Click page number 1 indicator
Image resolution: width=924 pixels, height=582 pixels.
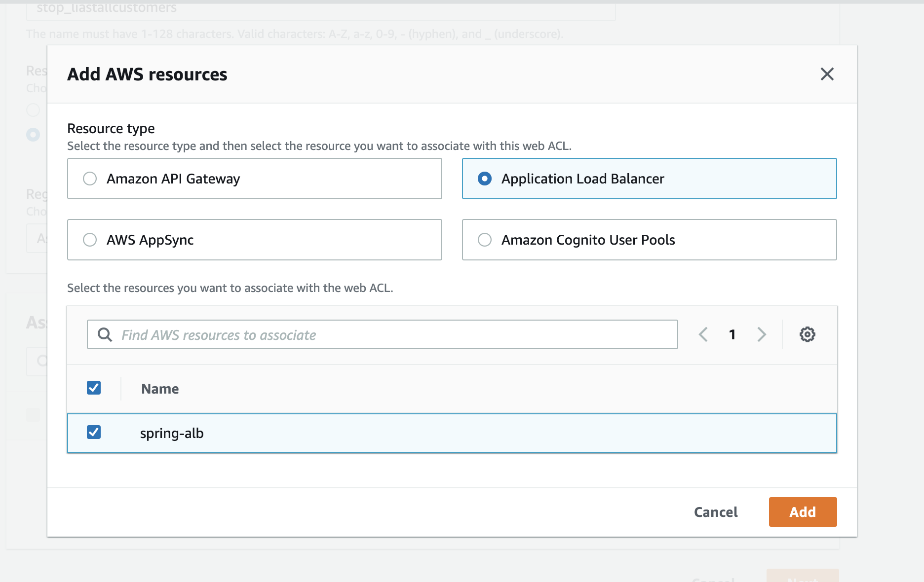coord(732,334)
